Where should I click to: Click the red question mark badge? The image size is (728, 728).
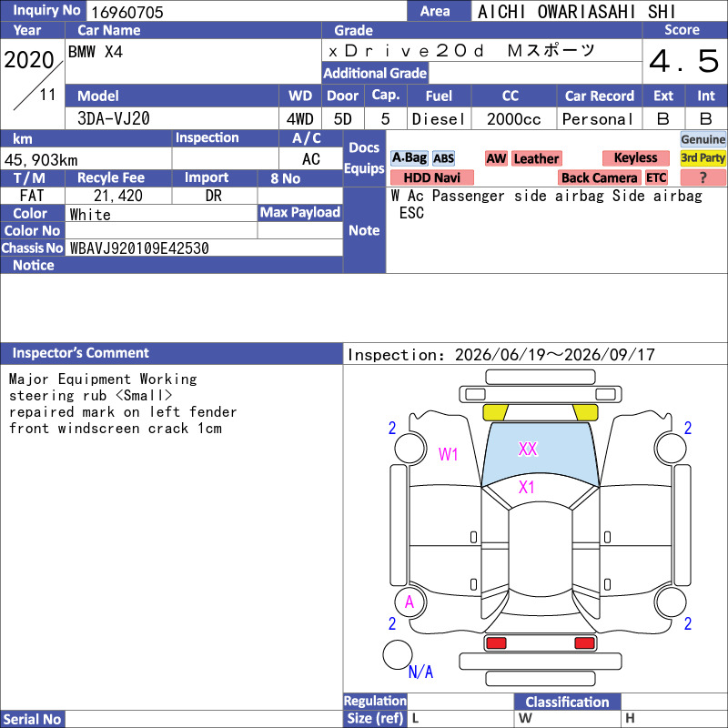coord(703,177)
